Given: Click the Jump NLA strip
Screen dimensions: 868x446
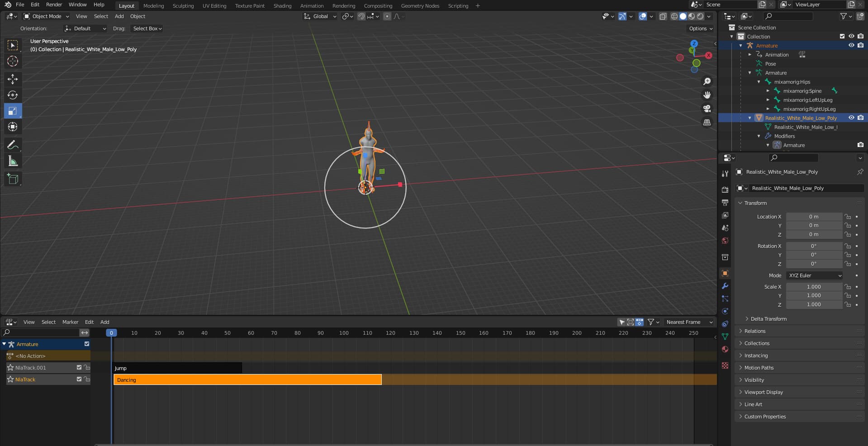Looking at the screenshot, I should (177, 368).
